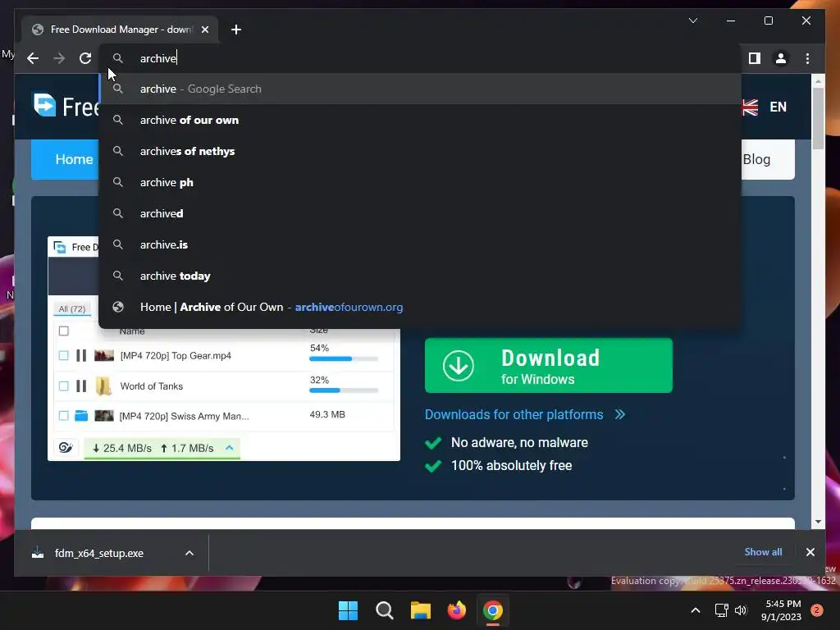Select 'archive today' suggestion
The image size is (840, 630).
click(420, 276)
